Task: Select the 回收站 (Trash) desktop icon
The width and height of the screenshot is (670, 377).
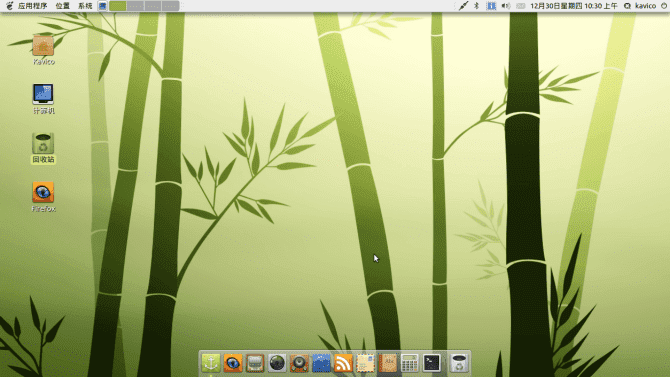Action: tap(43, 143)
